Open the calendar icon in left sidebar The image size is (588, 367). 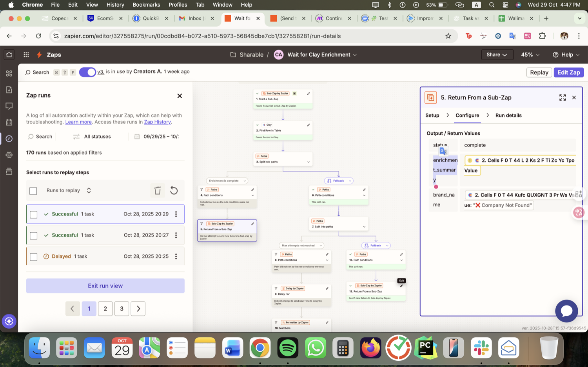tap(9, 122)
